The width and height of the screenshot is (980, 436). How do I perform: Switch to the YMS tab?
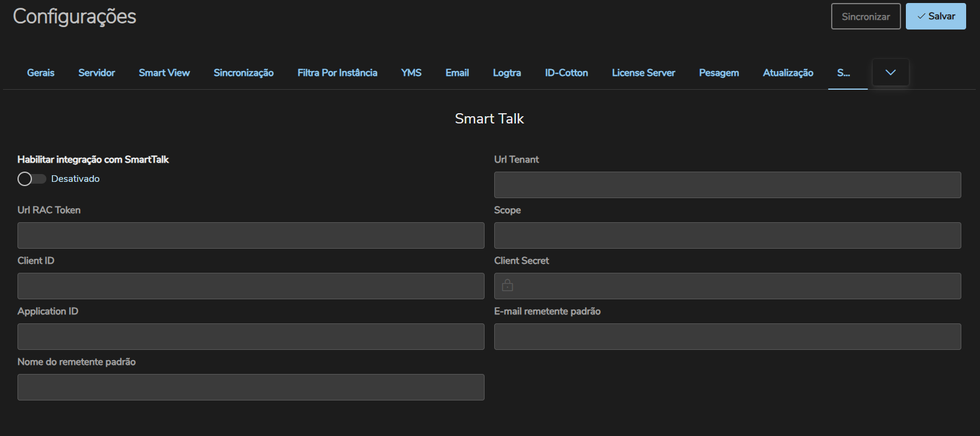pyautogui.click(x=411, y=73)
